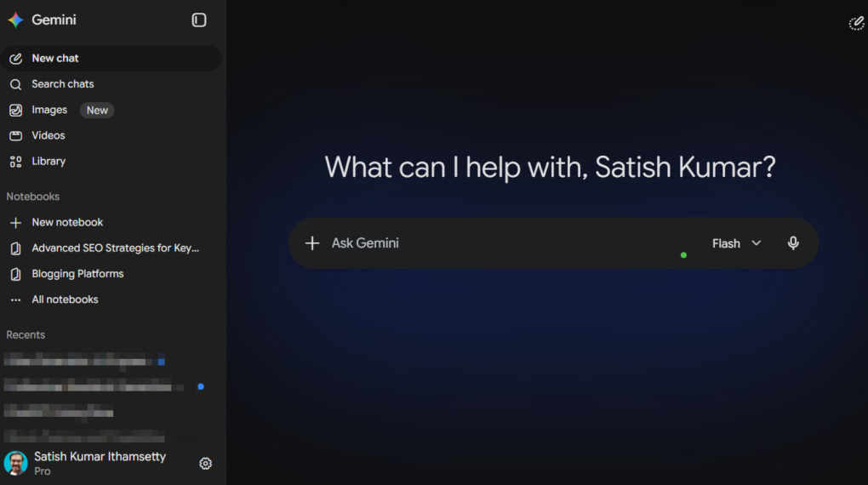Click the Notebooks section heading
Viewport: 868px width, 485px height.
point(32,197)
